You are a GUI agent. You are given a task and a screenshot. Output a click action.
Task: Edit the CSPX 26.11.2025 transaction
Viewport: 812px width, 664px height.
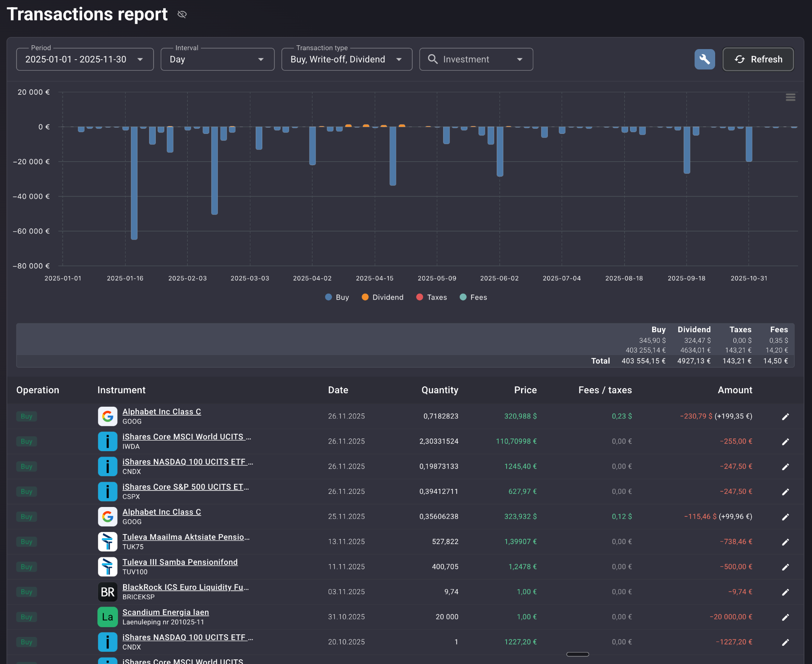tap(785, 491)
